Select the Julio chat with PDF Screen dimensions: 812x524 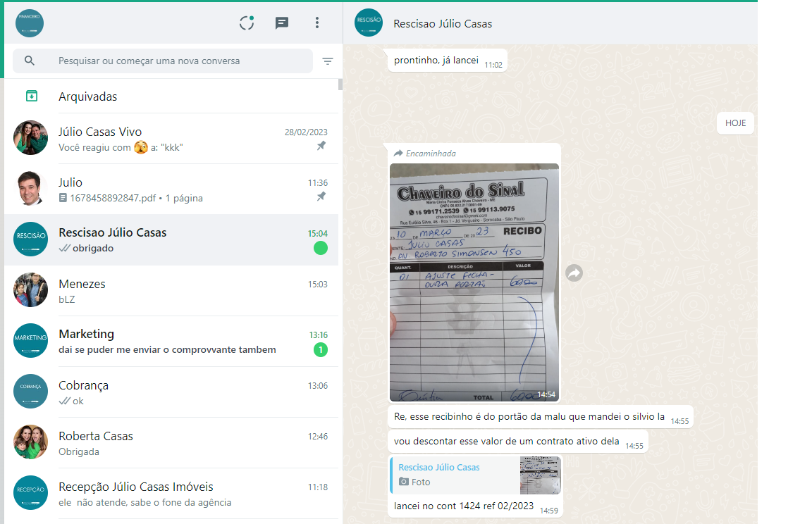(171, 189)
